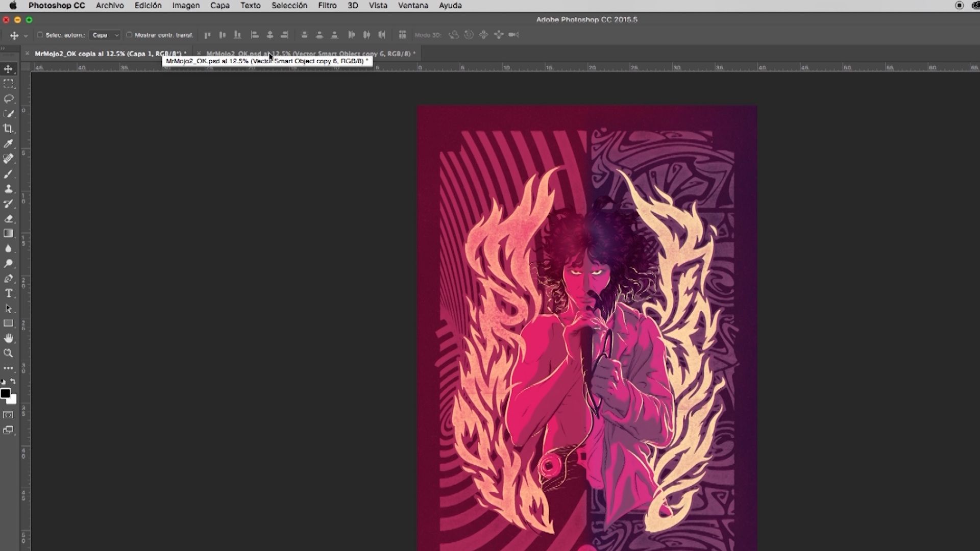Swap foreground and background colors
This screenshot has height=551, width=980.
pos(13,382)
